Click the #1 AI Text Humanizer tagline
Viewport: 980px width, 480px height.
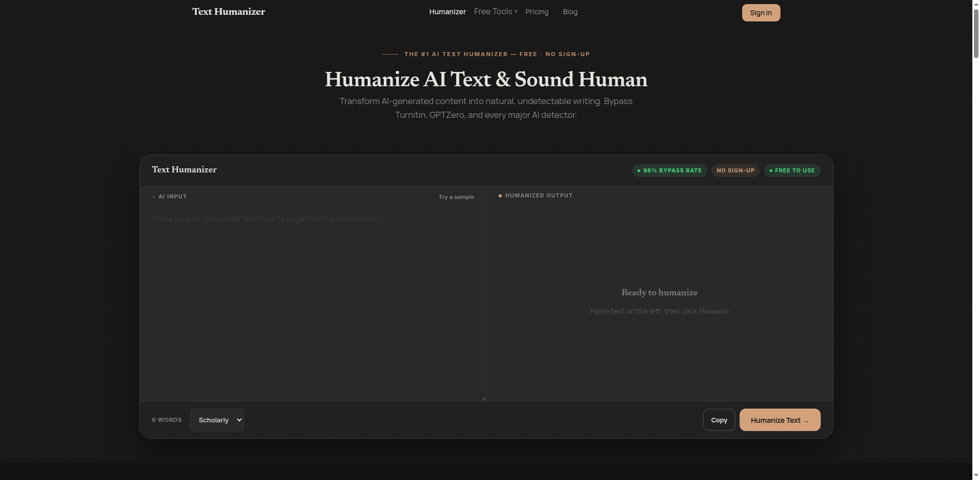[497, 54]
